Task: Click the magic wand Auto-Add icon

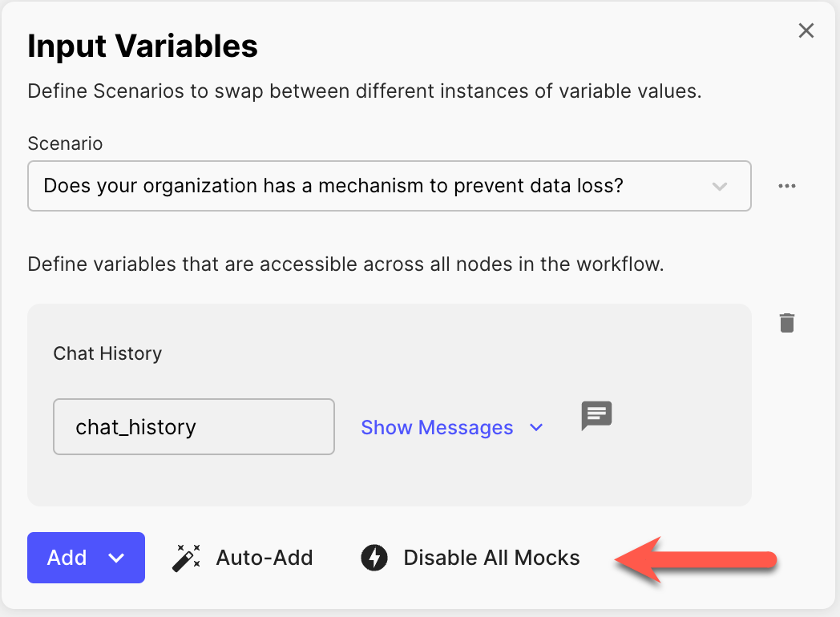Action: click(186, 558)
